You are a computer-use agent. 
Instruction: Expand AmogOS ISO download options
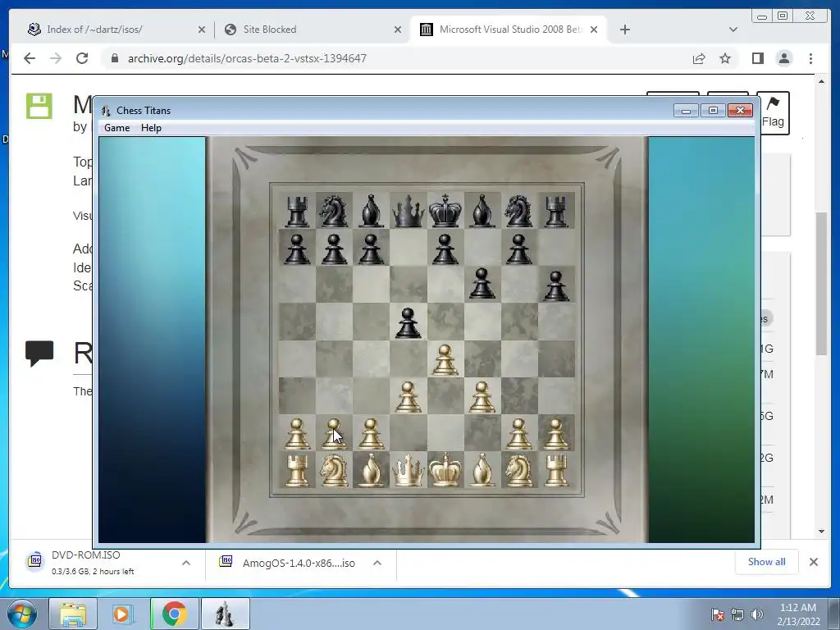[x=377, y=563]
